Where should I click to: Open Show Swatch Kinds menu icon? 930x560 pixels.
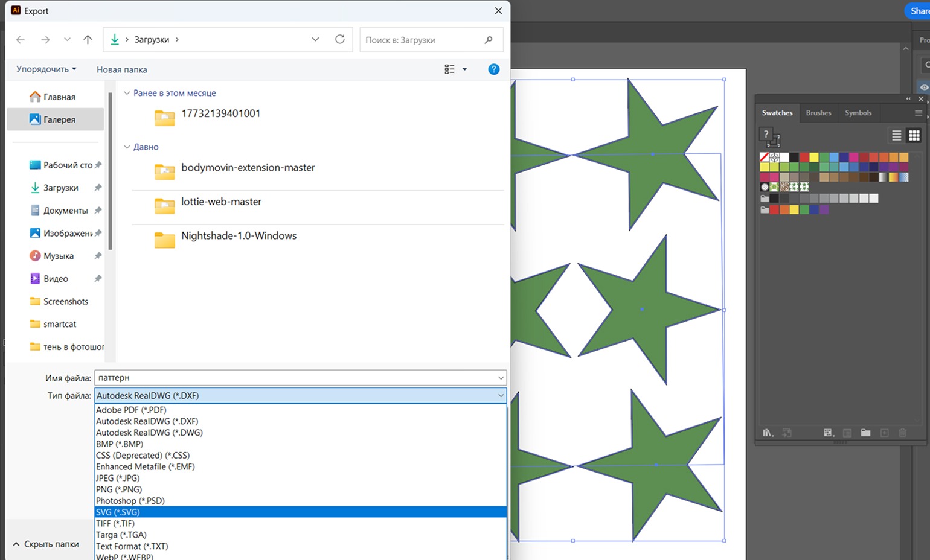click(829, 433)
